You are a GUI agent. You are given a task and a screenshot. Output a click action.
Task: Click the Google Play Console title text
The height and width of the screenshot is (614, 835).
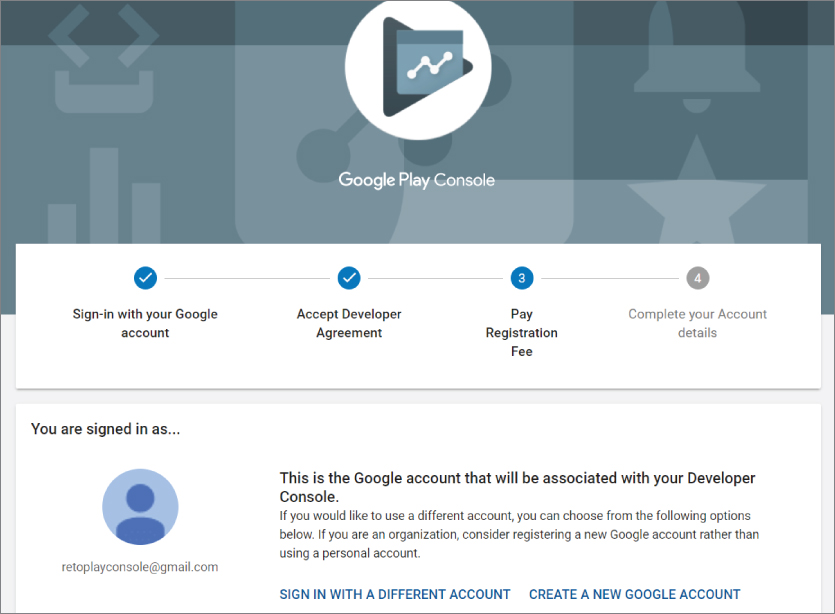point(417,181)
